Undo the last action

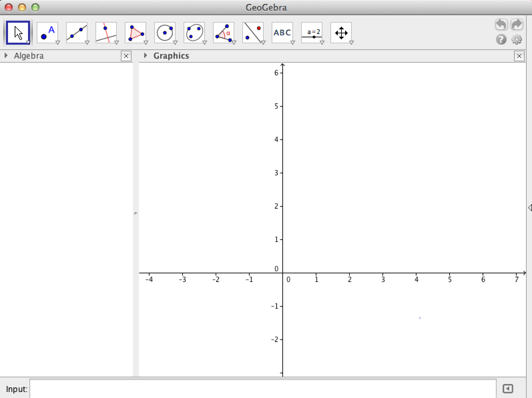[x=501, y=24]
